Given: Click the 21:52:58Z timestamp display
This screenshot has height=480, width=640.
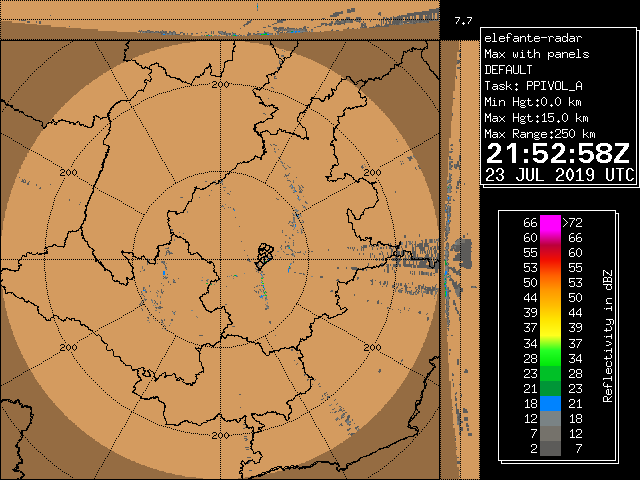Looking at the screenshot, I should (558, 153).
